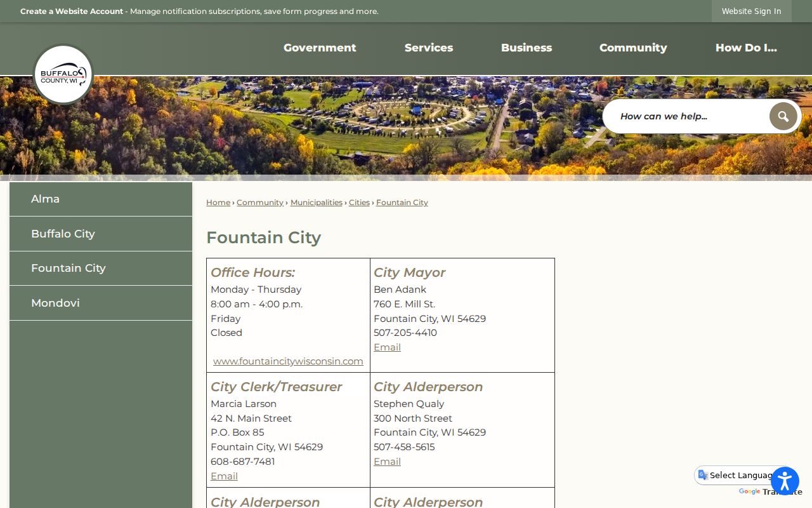This screenshot has height=508, width=812.
Task: Click address 300 North Street
Action: click(x=413, y=418)
